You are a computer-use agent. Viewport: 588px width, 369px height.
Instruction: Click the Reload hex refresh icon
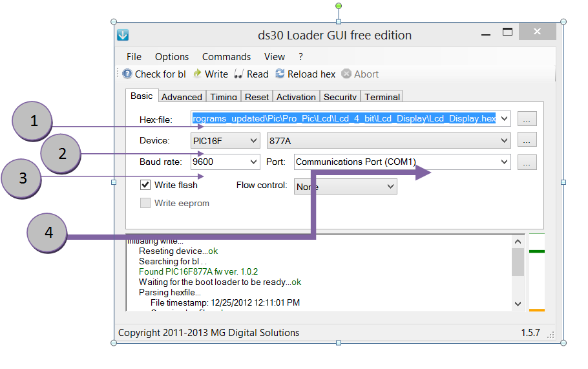click(x=280, y=74)
